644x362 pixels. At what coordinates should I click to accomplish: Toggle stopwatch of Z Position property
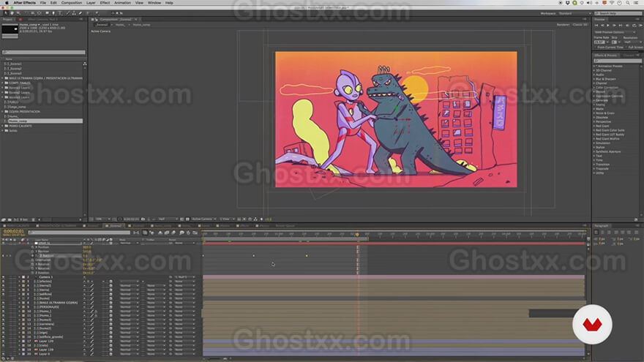(33, 256)
